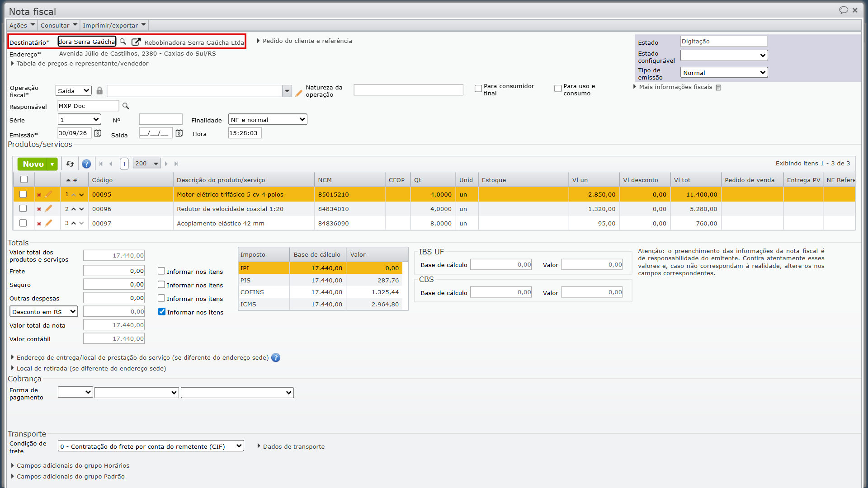
Task: Search for a Destinatário with the magnifier icon
Action: point(123,42)
